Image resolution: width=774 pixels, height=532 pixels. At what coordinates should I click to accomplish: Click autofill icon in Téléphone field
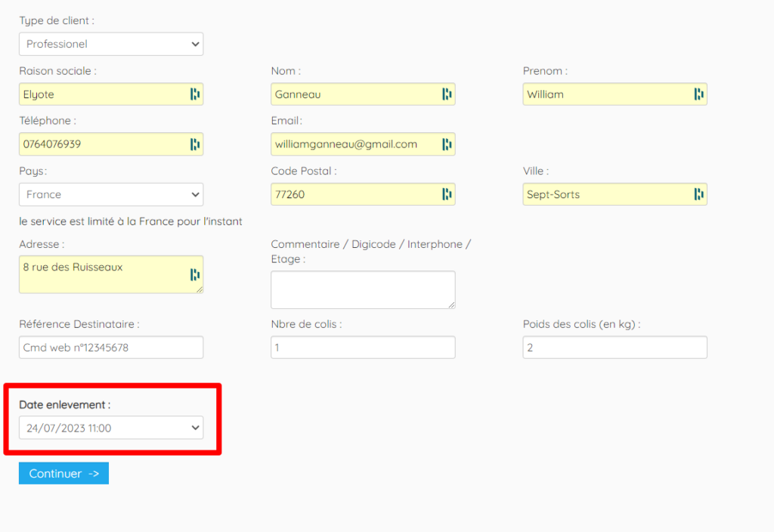195,144
